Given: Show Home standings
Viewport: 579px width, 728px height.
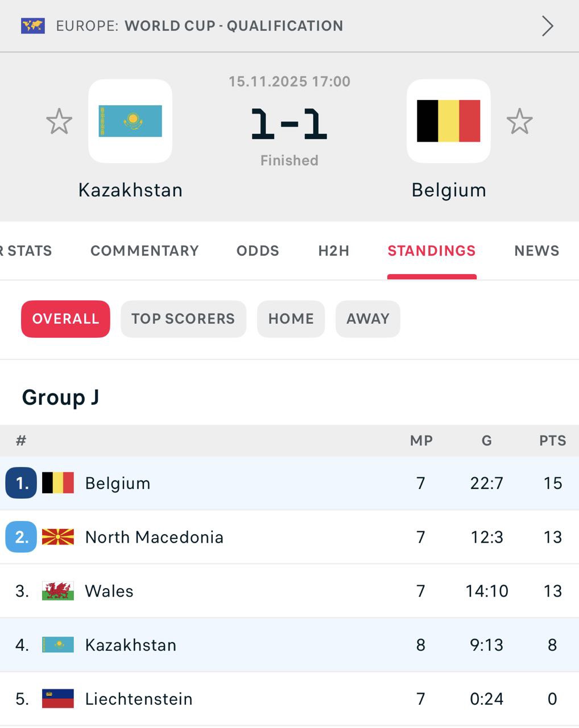Looking at the screenshot, I should (291, 318).
